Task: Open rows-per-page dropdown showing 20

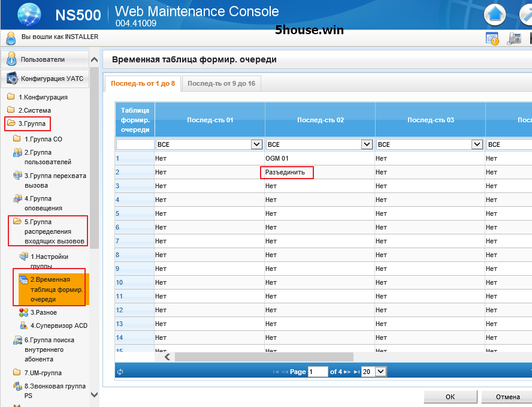Action: [374, 372]
